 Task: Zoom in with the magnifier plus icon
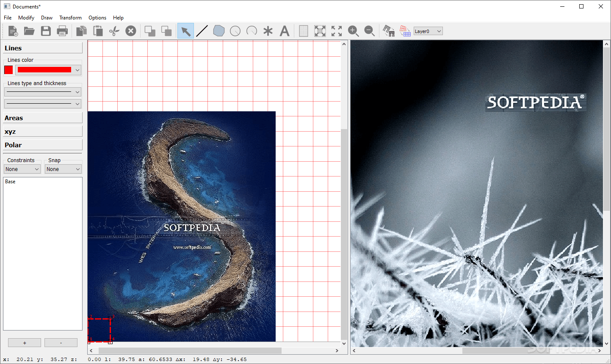[353, 31]
